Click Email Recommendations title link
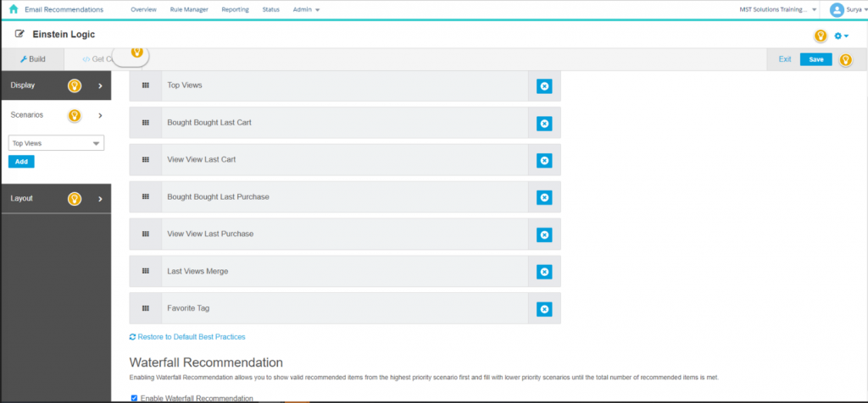 (x=64, y=9)
